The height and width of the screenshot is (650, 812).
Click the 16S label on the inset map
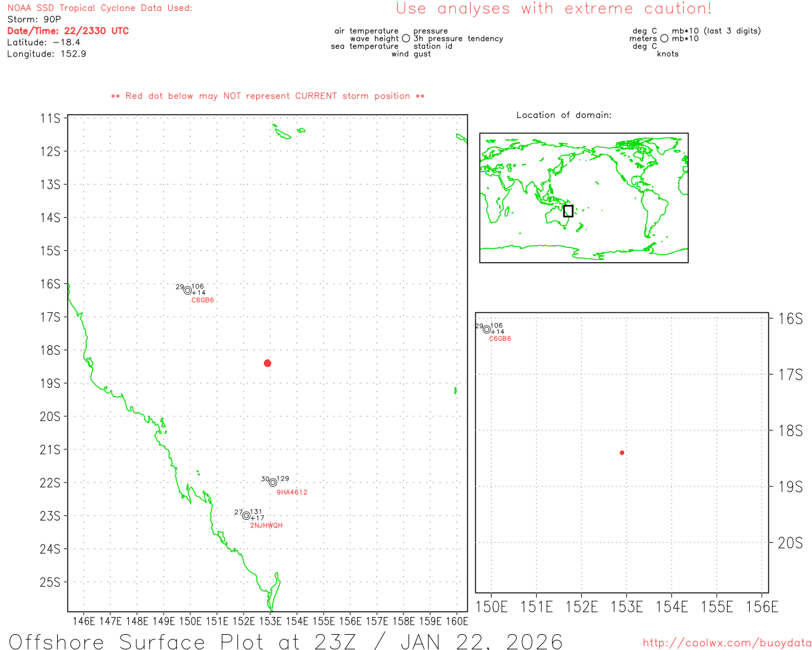(x=790, y=319)
